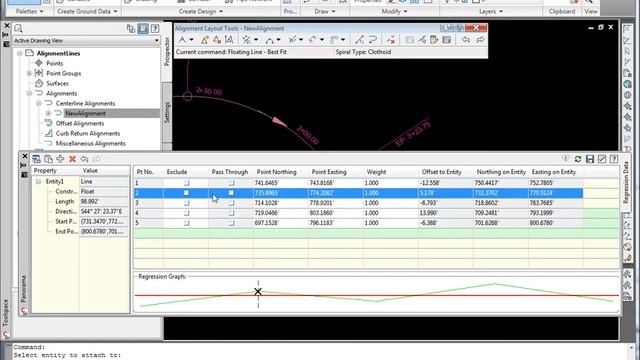This screenshot has width=640, height=360.
Task: Click the Reverse sub-entity direction tool
Action: pos(372,40)
